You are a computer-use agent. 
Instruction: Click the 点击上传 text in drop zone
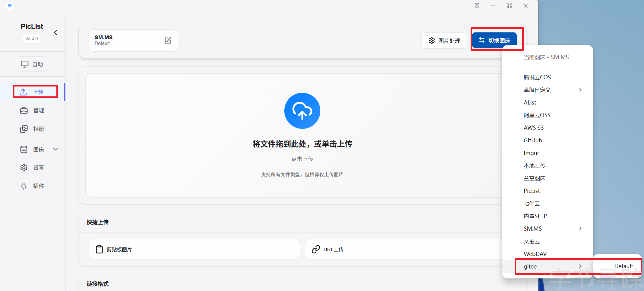[x=302, y=159]
